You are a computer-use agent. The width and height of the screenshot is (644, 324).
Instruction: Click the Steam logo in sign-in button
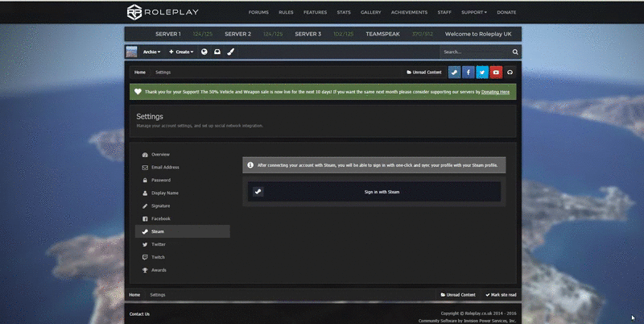258,192
